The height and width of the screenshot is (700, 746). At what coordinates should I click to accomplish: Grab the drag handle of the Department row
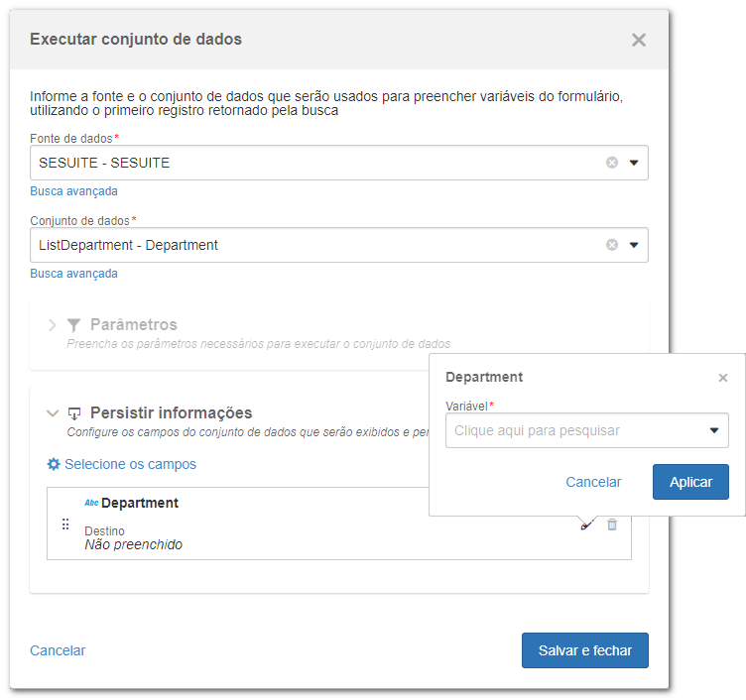[65, 525]
